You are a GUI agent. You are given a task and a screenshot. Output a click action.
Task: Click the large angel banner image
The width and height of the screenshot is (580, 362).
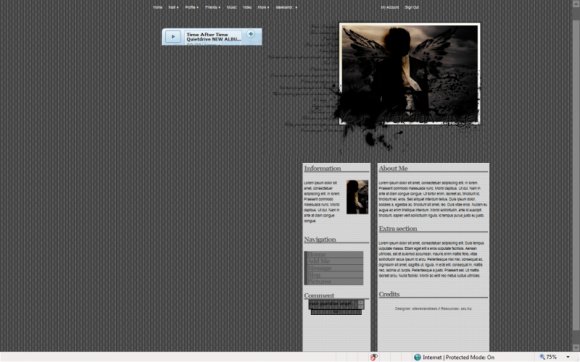[409, 74]
